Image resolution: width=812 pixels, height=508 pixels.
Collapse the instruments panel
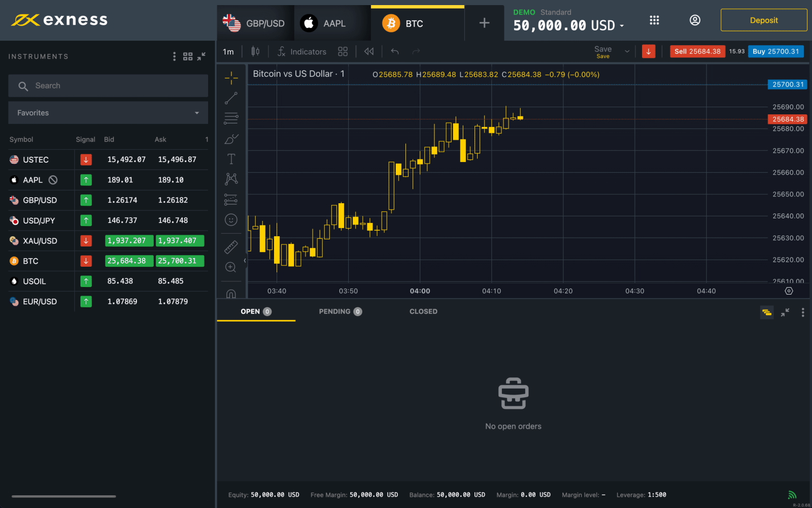point(201,56)
